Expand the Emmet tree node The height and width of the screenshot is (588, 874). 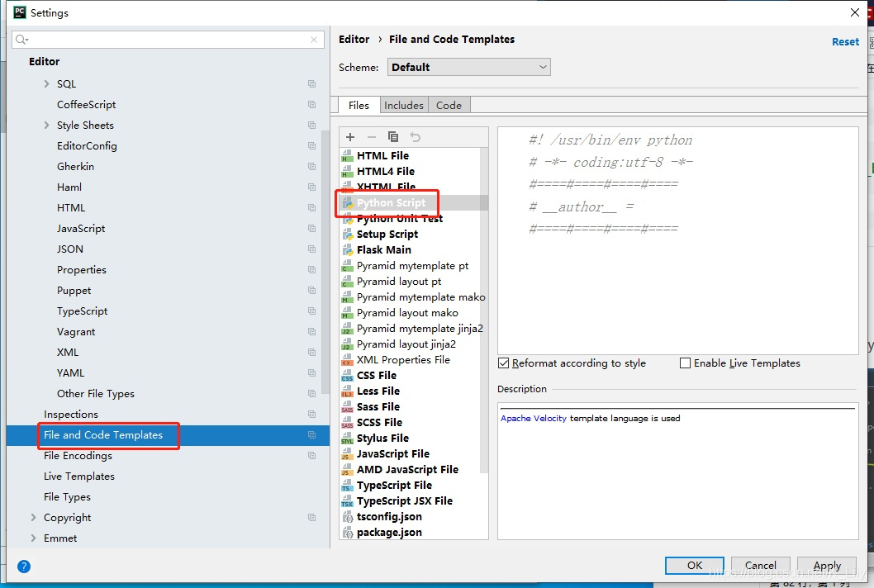[x=33, y=538]
